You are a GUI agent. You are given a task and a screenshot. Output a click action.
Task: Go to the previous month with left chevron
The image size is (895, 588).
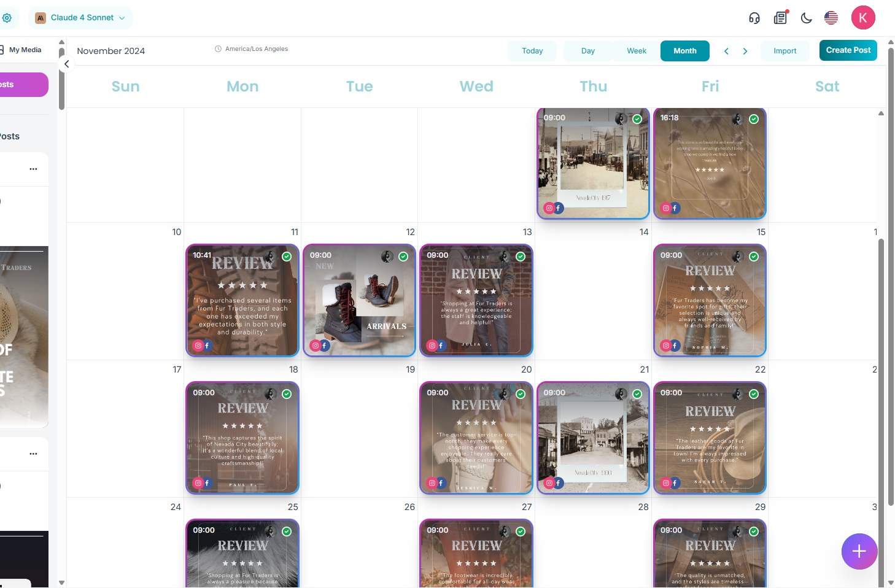click(x=726, y=51)
